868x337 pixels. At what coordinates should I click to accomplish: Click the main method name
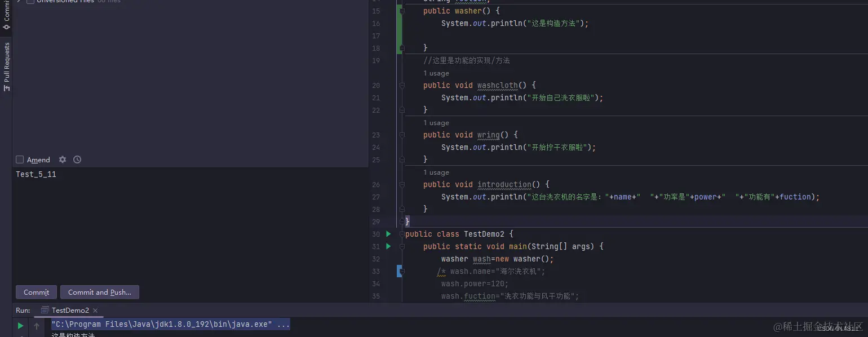pyautogui.click(x=517, y=246)
